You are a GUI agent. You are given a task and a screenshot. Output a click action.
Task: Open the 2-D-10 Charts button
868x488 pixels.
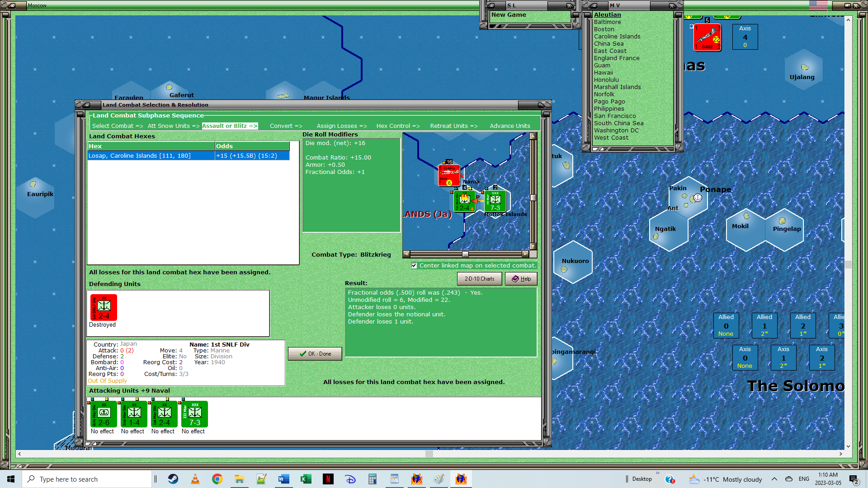pos(479,279)
